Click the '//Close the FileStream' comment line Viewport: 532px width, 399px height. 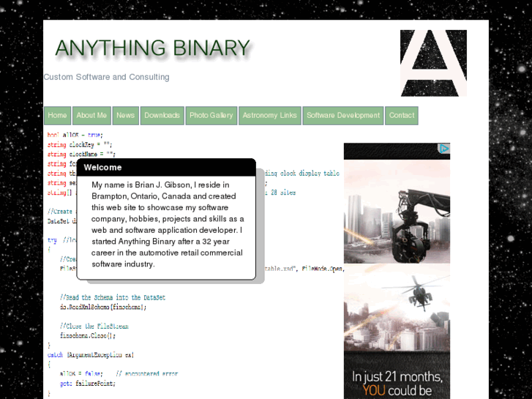[x=94, y=327]
